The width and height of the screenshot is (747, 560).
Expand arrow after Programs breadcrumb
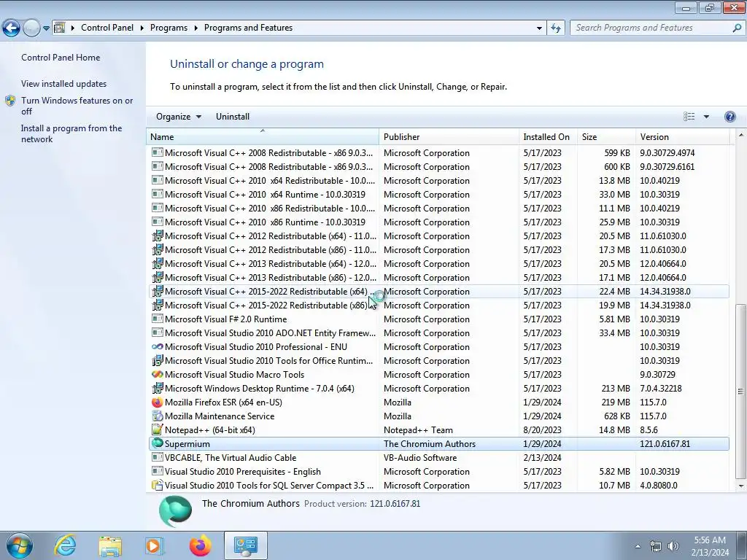[x=196, y=28]
